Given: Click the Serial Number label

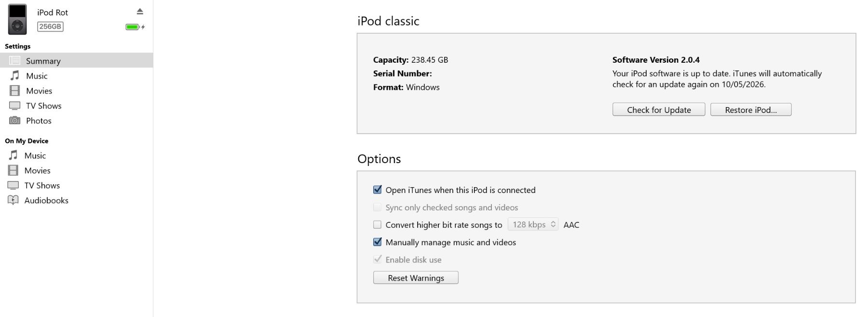Looking at the screenshot, I should (402, 73).
